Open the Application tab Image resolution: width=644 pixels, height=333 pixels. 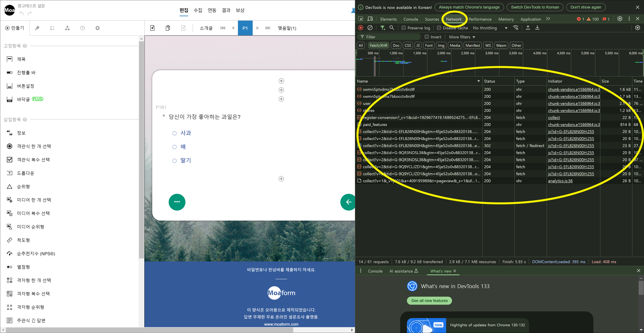530,19
